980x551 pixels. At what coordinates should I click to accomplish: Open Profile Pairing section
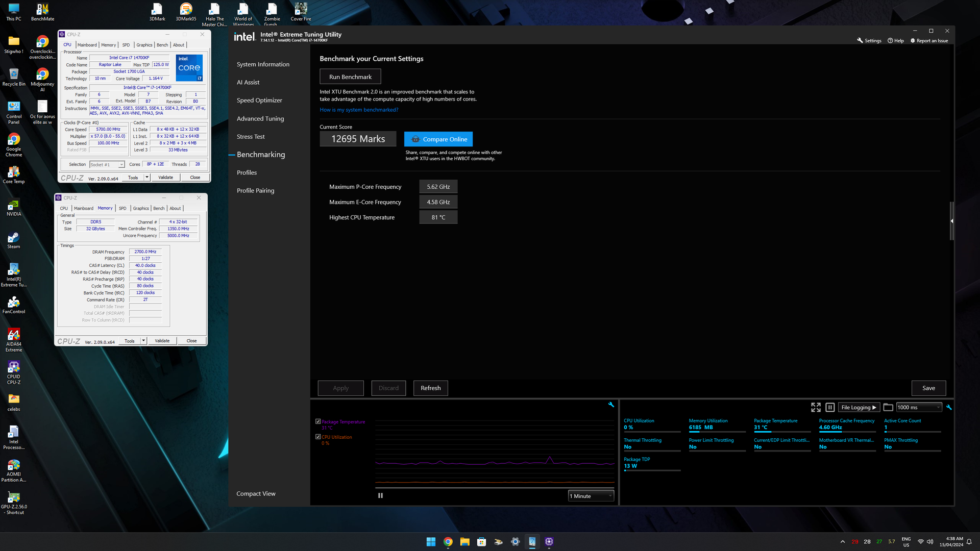255,191
